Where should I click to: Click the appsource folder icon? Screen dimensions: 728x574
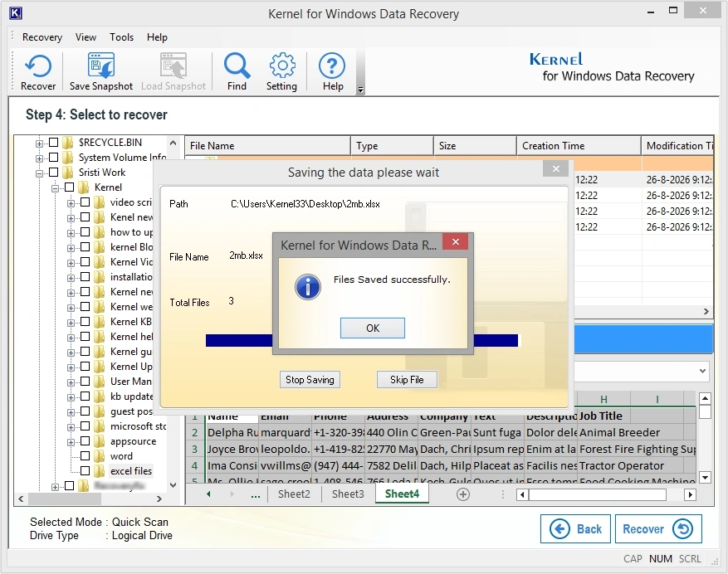point(100,440)
